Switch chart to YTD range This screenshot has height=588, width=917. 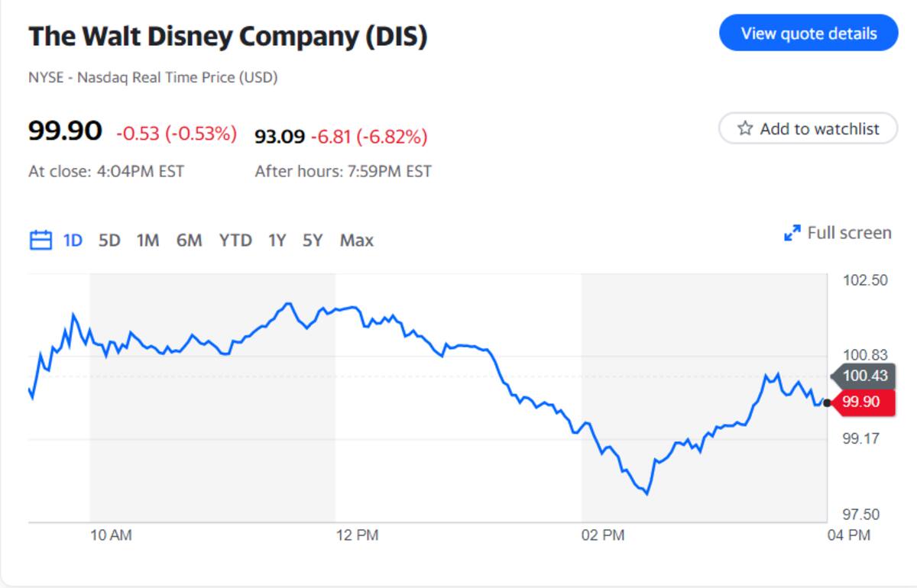[x=235, y=241]
